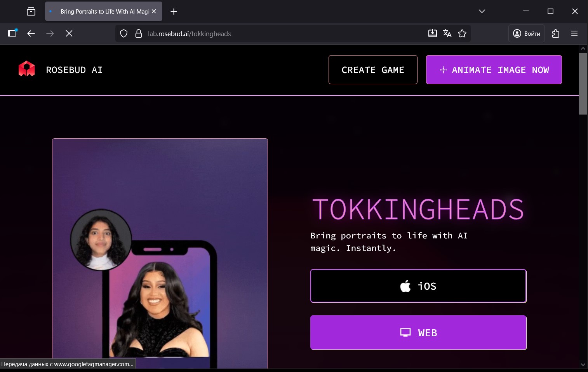Screen dimensions: 588x372
Task: Open the tracking protection shield icon
Action: coord(124,34)
